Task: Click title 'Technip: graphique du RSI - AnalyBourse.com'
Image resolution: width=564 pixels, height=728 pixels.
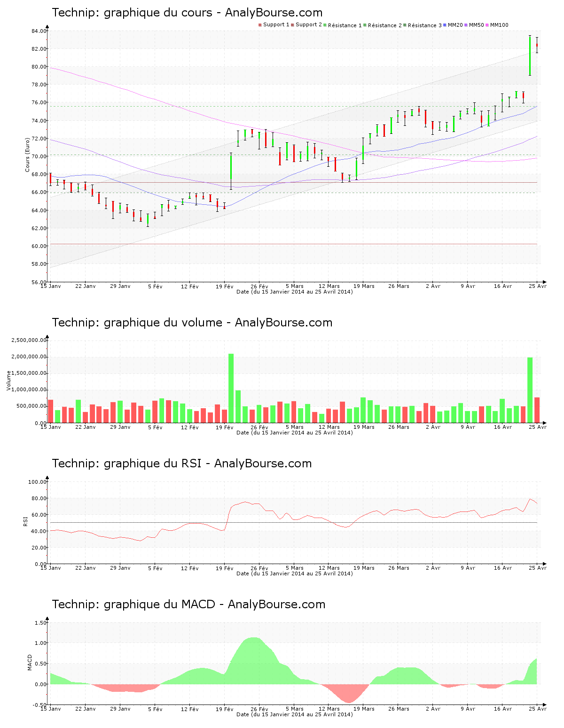Action: pyautogui.click(x=181, y=464)
